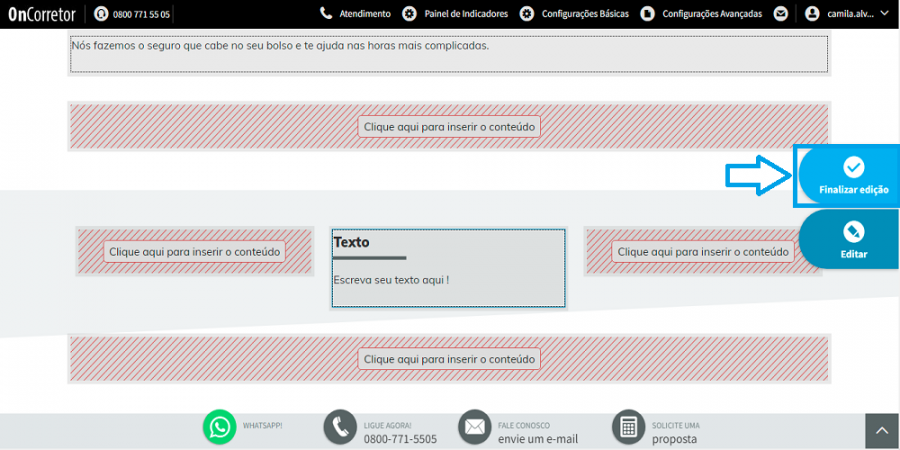Open the Painel de Indicadores menu

click(466, 14)
